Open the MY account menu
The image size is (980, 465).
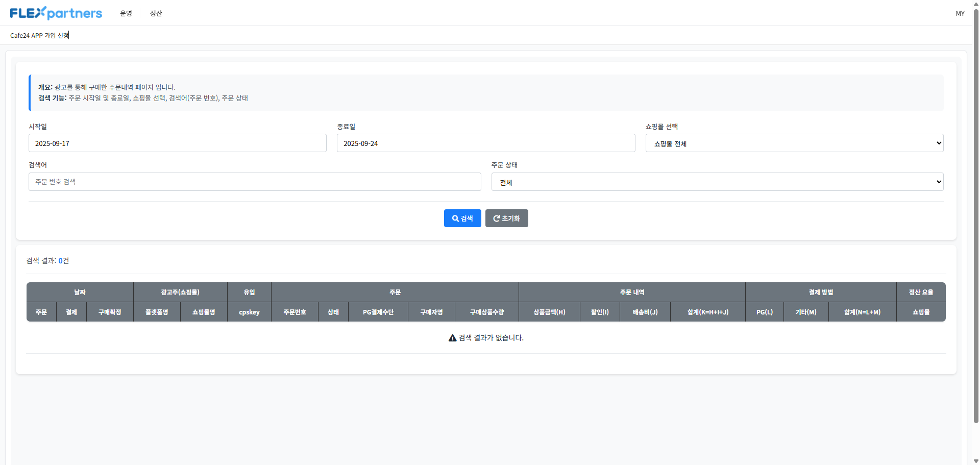[960, 13]
